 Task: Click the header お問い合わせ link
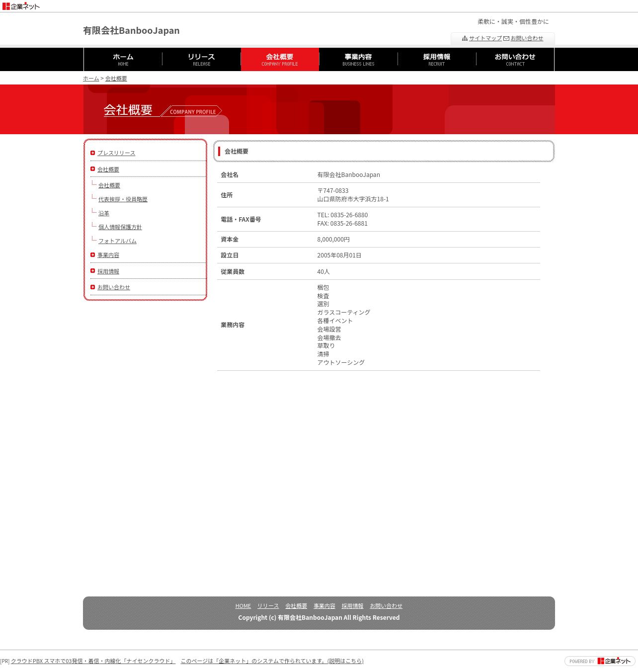pos(527,38)
